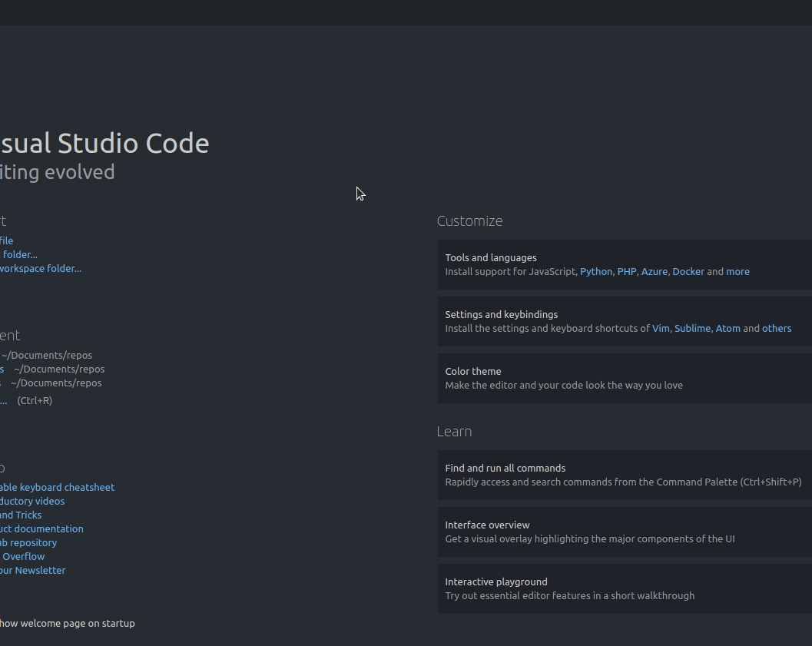The image size is (812, 646).
Task: Open 'others' keymap extensions link
Action: 776,329
